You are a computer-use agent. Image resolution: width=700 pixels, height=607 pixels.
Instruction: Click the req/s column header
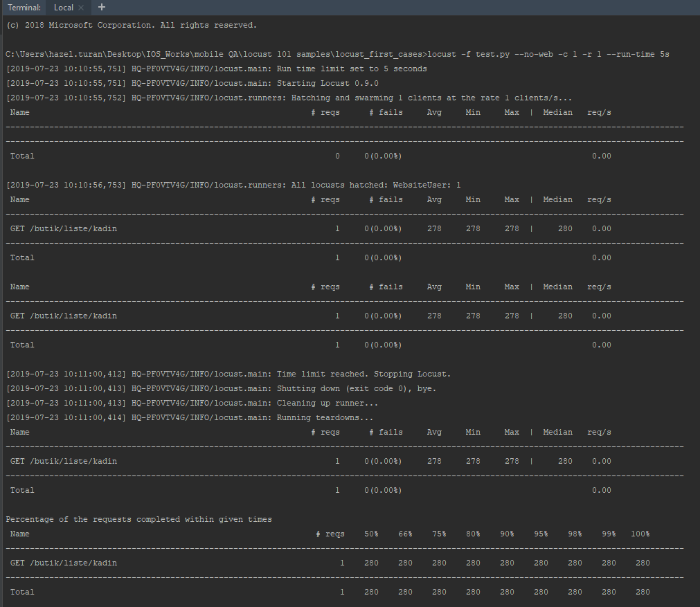pos(600,112)
